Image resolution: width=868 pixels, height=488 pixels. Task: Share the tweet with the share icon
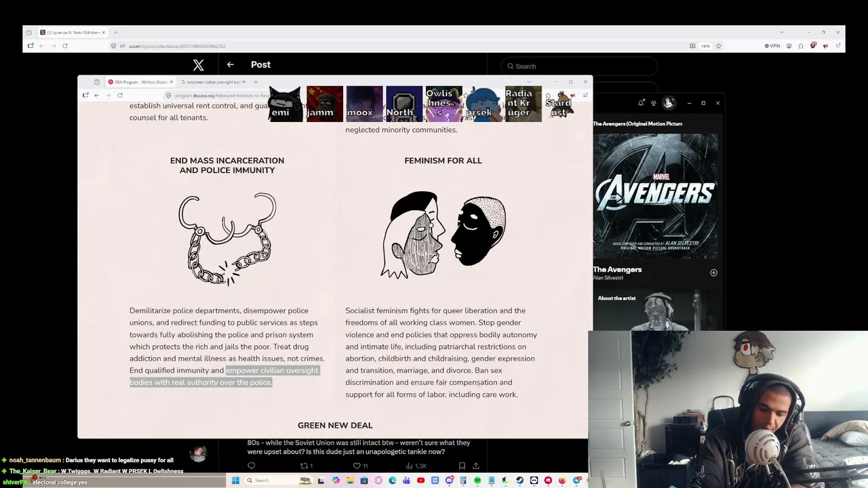pos(476,466)
